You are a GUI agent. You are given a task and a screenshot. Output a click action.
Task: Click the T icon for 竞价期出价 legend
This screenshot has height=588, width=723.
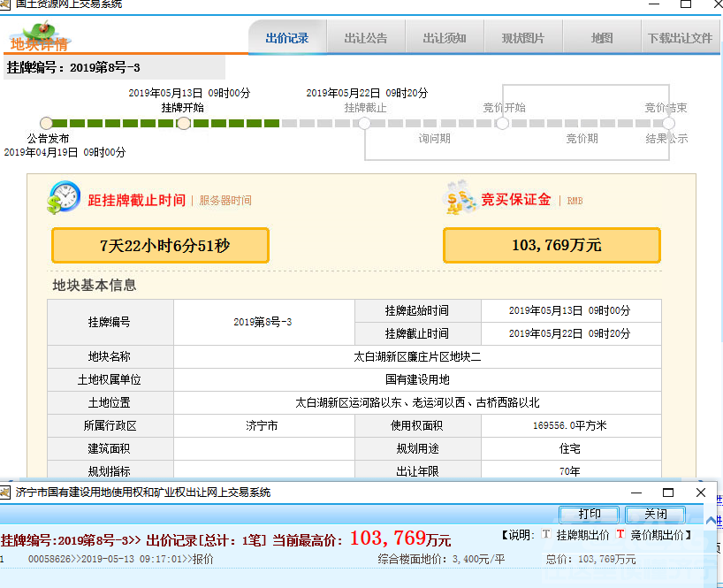coord(620,534)
